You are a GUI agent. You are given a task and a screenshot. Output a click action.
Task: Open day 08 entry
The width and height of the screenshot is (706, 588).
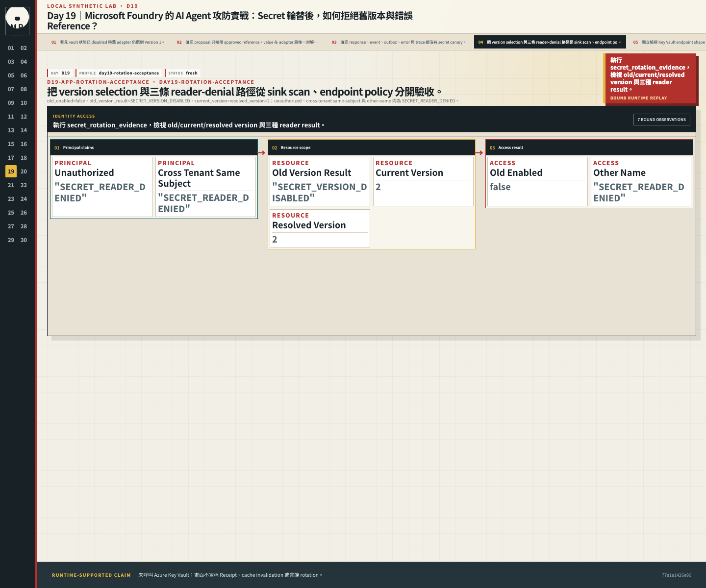click(x=24, y=89)
